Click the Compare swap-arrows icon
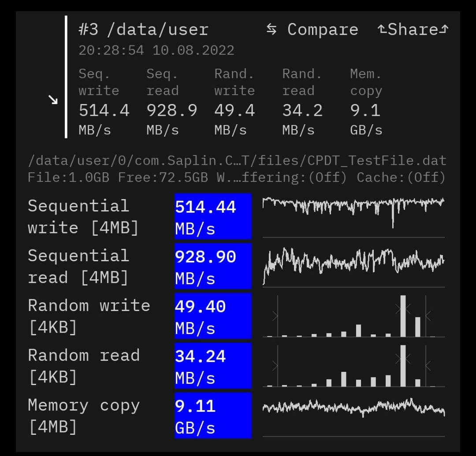Screen dimensions: 476x456 [x=271, y=30]
